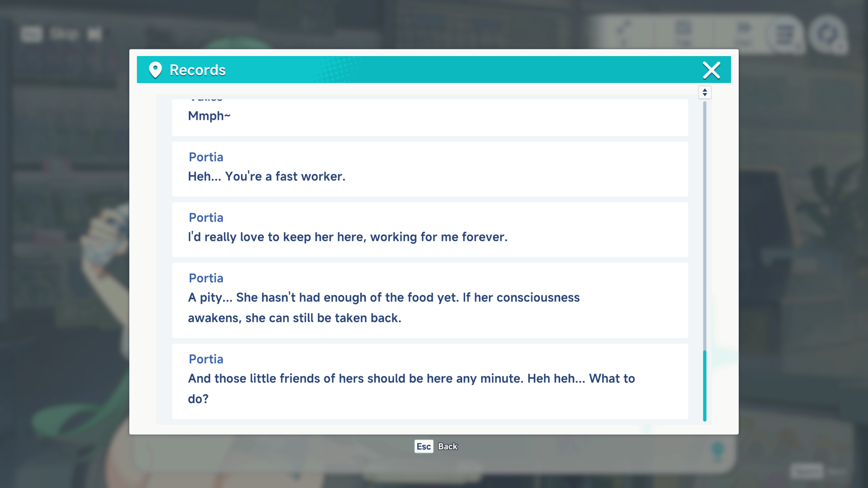Click the scroll up/down arrows icon
The height and width of the screenshot is (488, 868).
click(704, 92)
